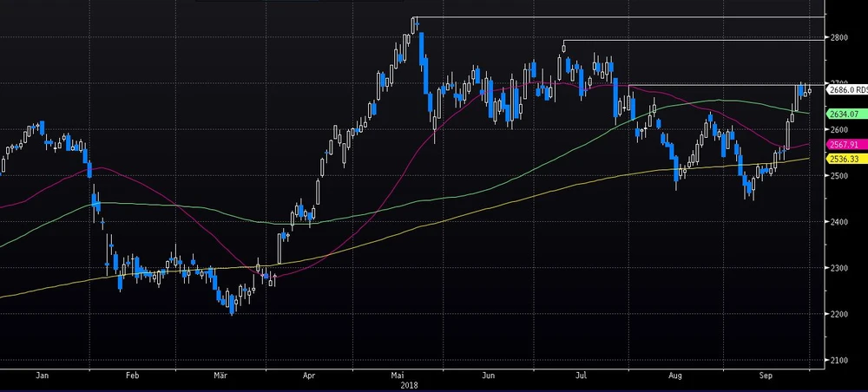
Task: Click the 2100 price axis label
Action: 839,360
